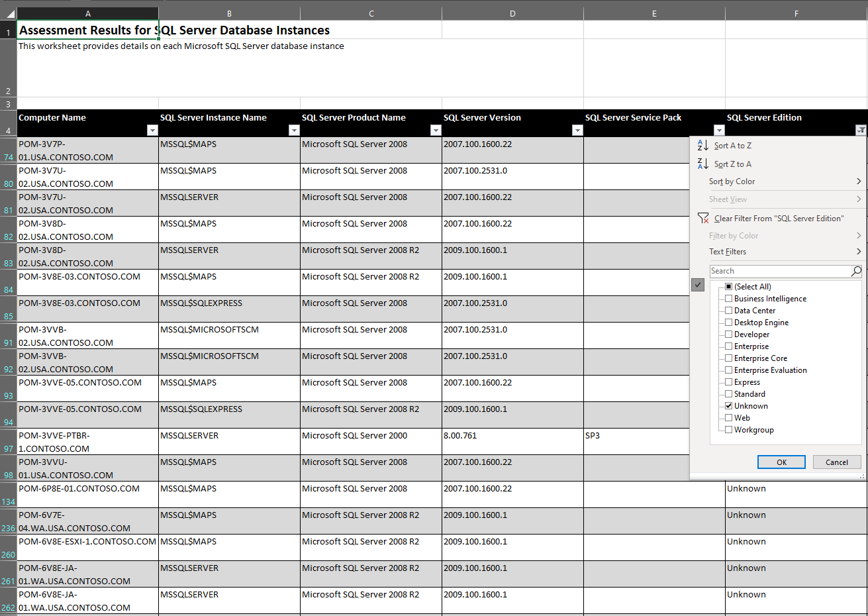The width and height of the screenshot is (868, 616).
Task: Select column D header
Action: coord(512,13)
